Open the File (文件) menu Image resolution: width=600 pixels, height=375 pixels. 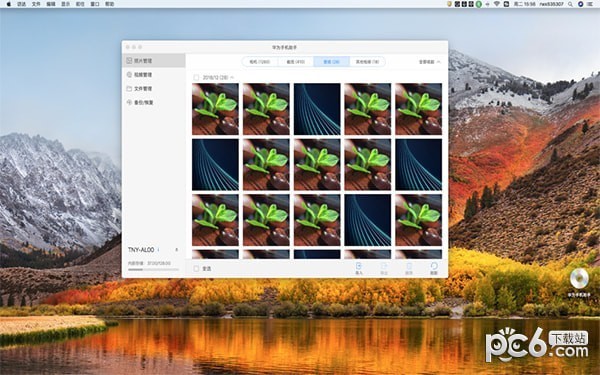click(x=36, y=4)
